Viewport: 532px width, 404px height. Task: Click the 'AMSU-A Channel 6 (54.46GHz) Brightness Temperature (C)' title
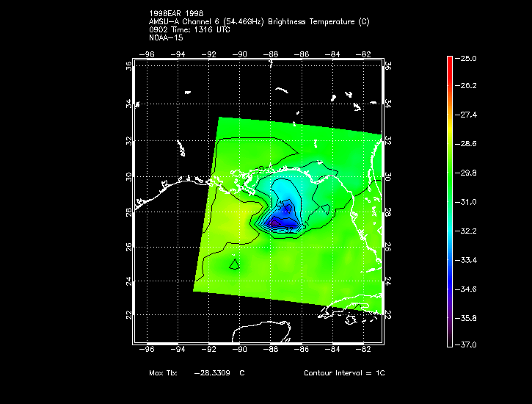(x=259, y=22)
